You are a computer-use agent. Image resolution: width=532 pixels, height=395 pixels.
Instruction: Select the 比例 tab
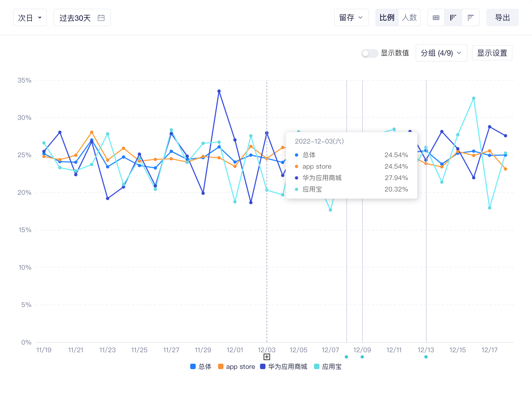pos(387,18)
